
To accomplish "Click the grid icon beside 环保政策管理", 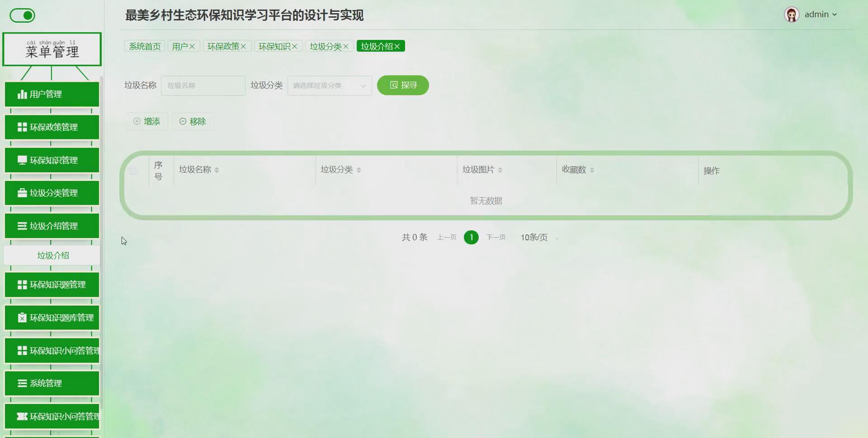I will pyautogui.click(x=22, y=127).
